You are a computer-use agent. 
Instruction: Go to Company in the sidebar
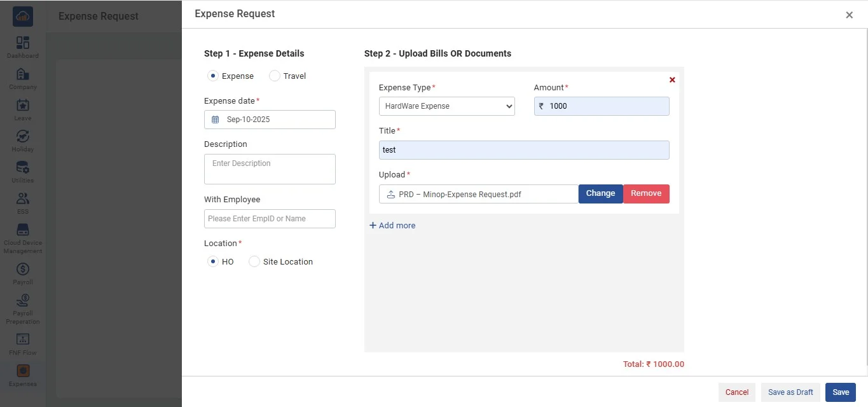23,74
